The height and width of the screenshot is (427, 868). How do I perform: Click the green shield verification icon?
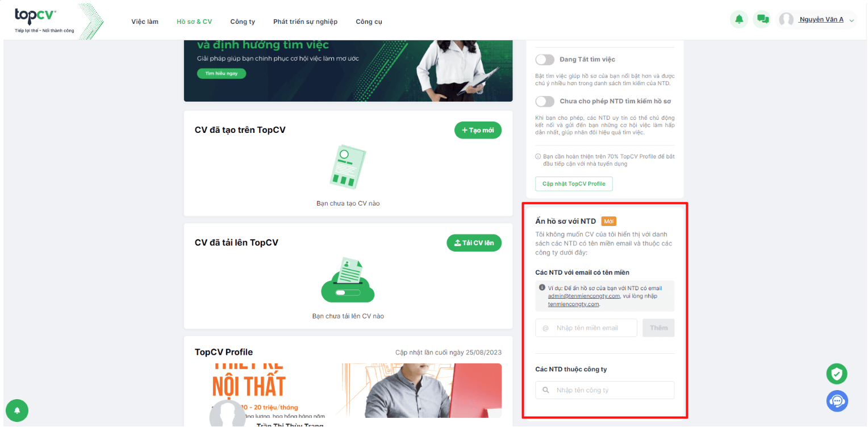(x=836, y=374)
